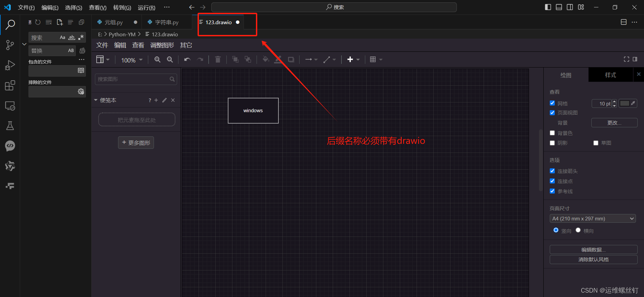Toggle regular expression search
The image size is (644, 297).
click(x=81, y=37)
